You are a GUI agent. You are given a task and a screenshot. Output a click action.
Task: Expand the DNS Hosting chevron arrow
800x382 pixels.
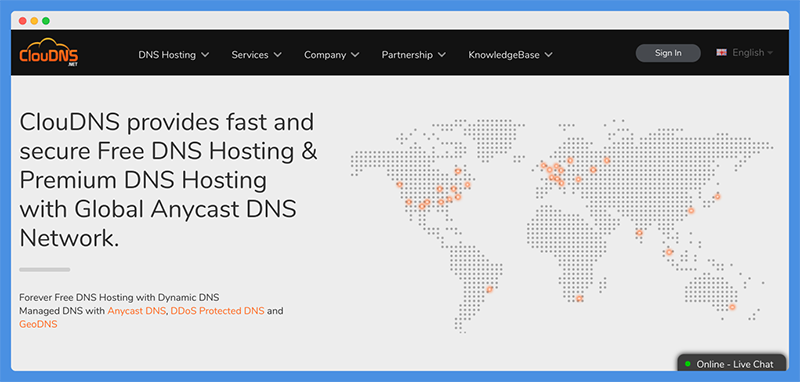click(x=205, y=55)
